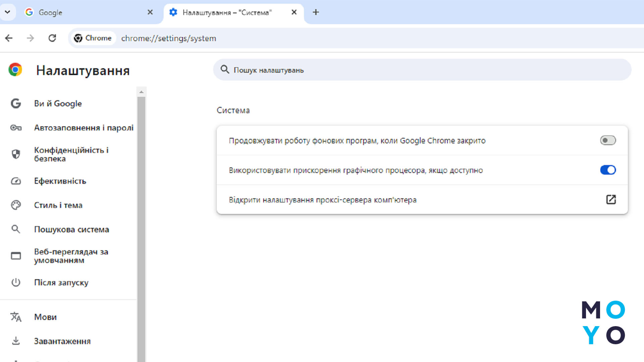
Task: Click Продовжувати роботу фонових програм label
Action: [357, 141]
